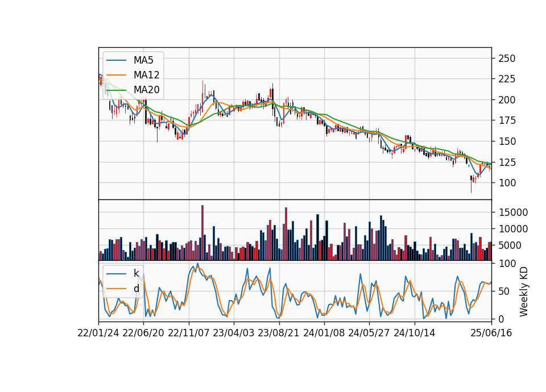Click the 24/10/14 date label

(415, 333)
